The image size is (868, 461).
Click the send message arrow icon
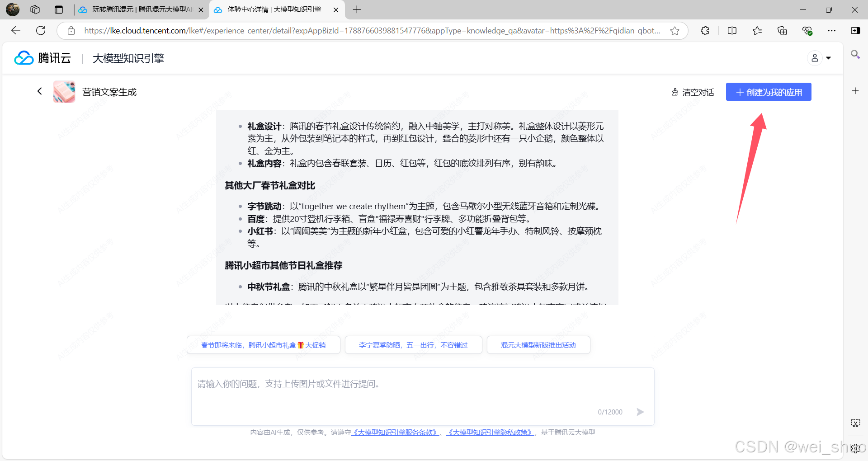pos(640,412)
